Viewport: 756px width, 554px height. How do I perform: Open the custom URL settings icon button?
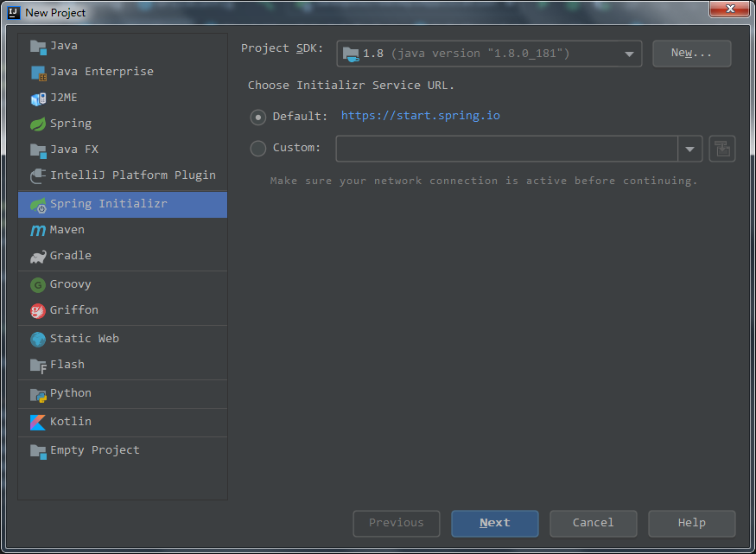click(721, 149)
